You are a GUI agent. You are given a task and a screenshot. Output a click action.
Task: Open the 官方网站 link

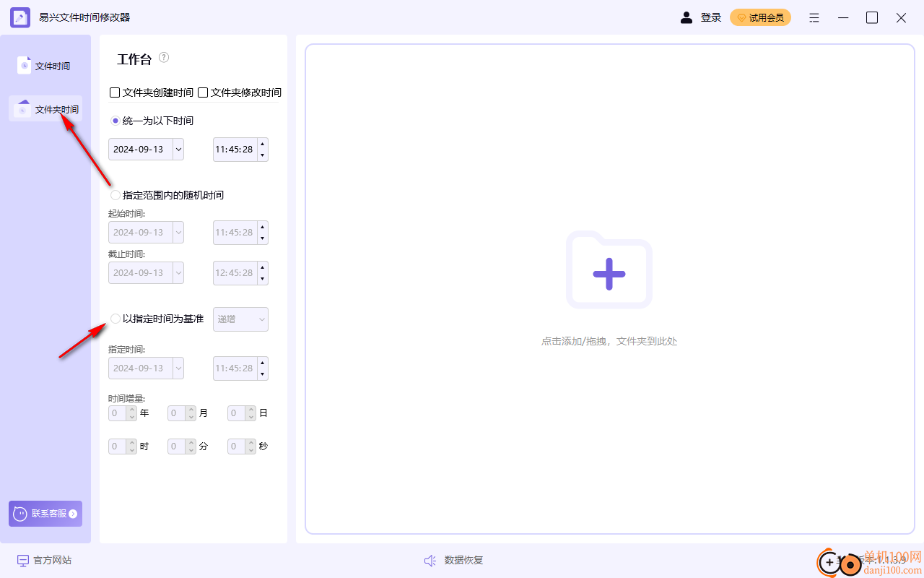[x=52, y=560]
